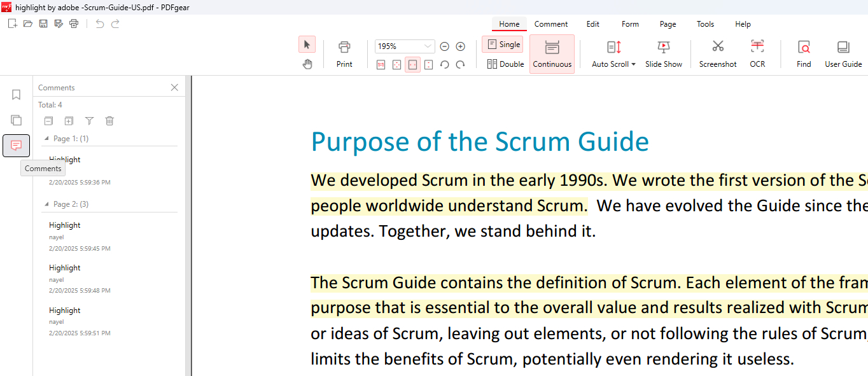The width and height of the screenshot is (868, 376).
Task: Open the User Guide
Action: point(843,53)
